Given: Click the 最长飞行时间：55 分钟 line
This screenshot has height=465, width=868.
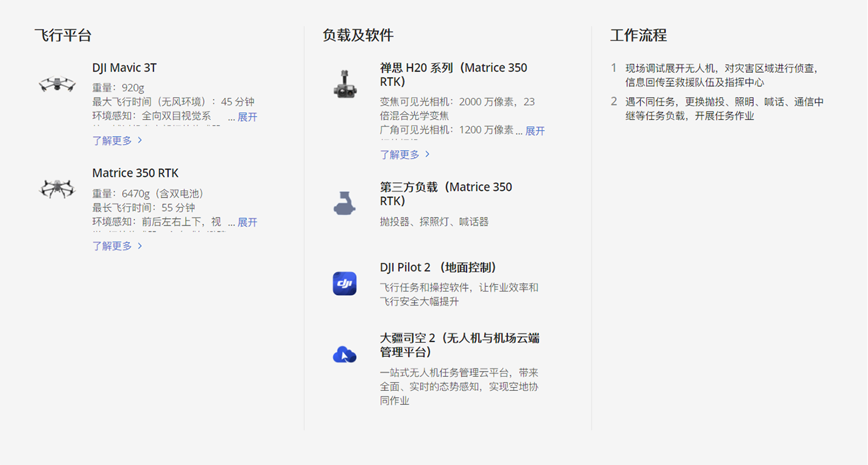Looking at the screenshot, I should (x=144, y=207).
